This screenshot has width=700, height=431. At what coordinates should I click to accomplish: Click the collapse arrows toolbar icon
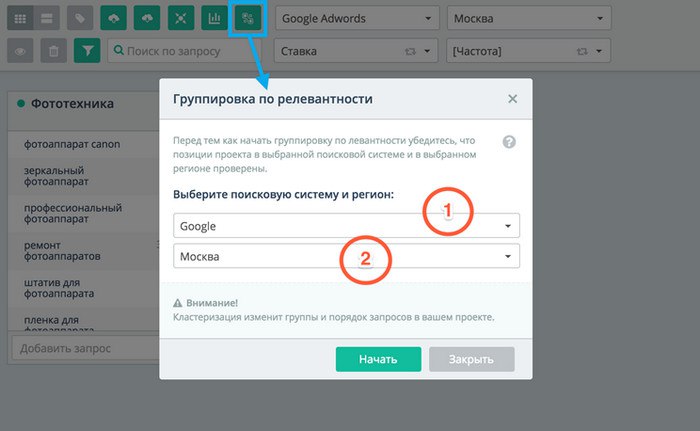click(x=181, y=18)
